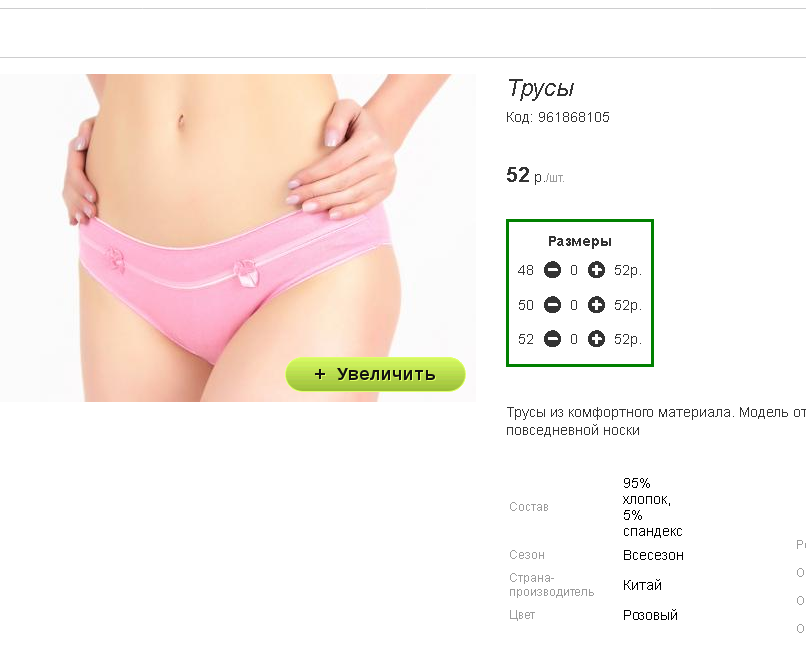Click the Розовый color value
The width and height of the screenshot is (806, 664).
coord(650,615)
